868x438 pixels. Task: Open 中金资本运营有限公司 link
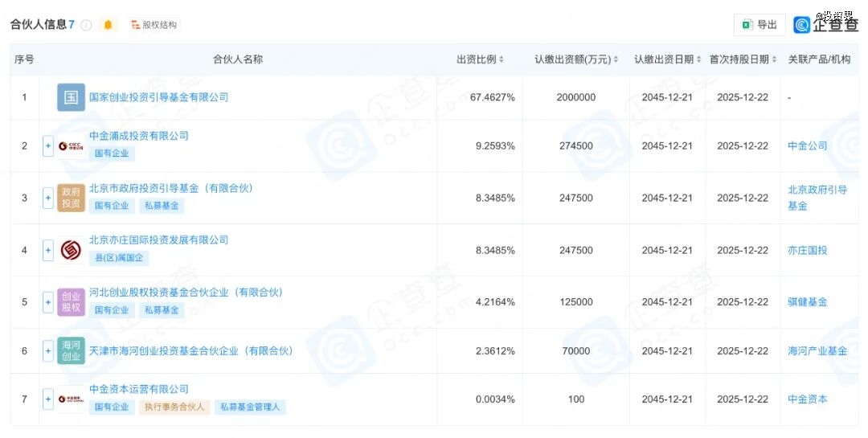(139, 389)
